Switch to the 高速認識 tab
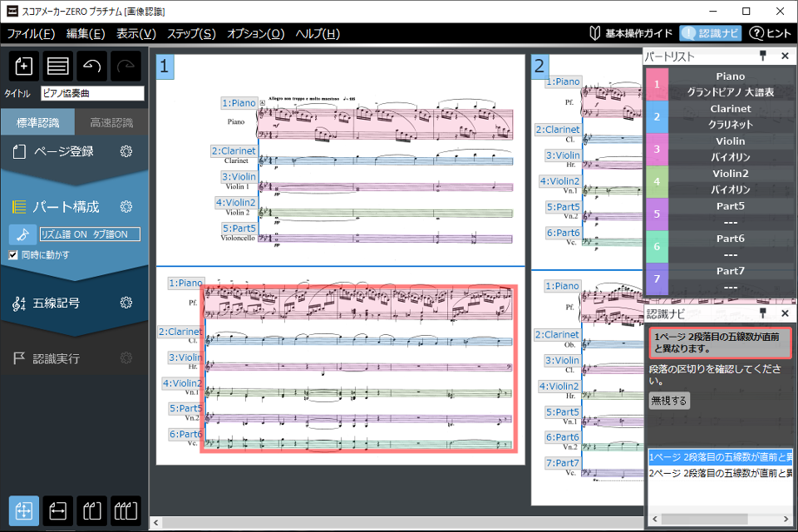 (111, 123)
